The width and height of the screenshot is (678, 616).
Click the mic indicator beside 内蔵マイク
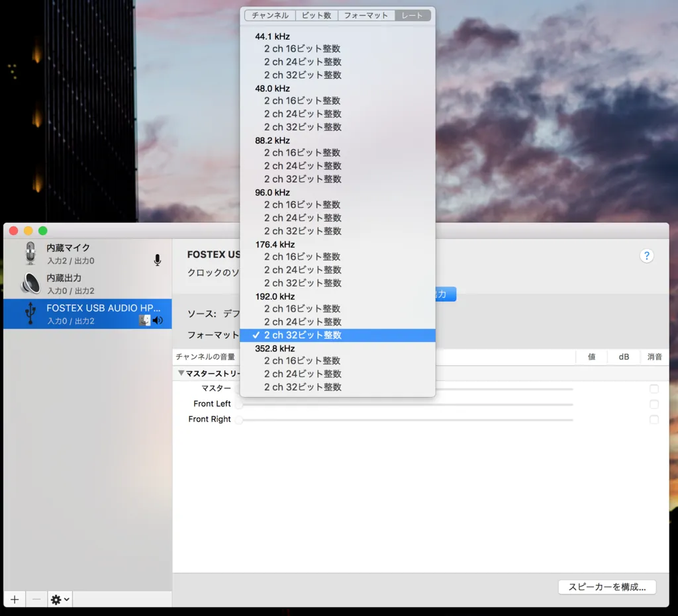tap(158, 260)
